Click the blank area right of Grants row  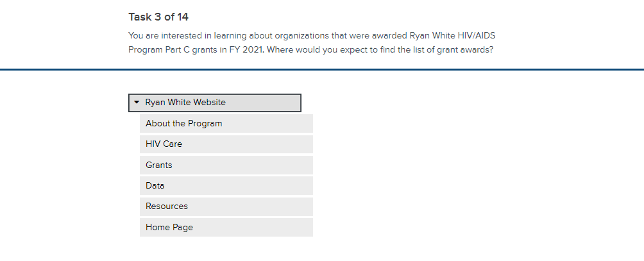449,165
